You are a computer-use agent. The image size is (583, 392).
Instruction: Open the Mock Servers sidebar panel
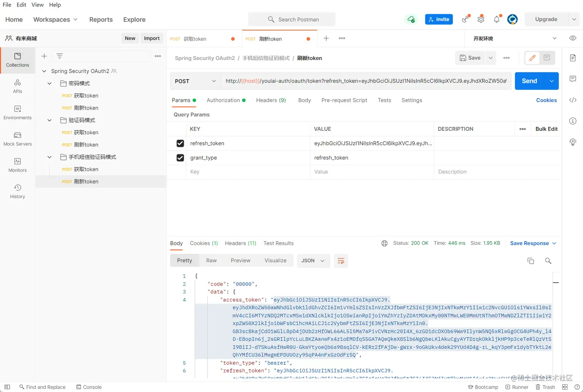[x=17, y=139]
